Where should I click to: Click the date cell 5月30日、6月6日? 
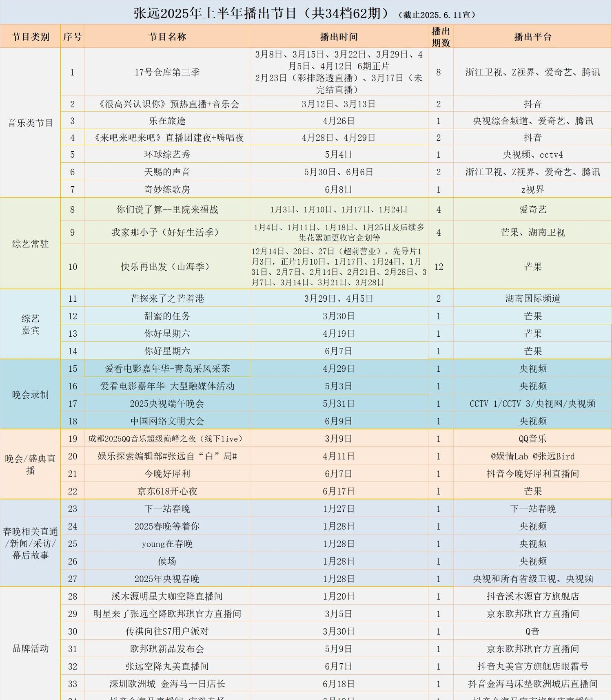pyautogui.click(x=339, y=172)
